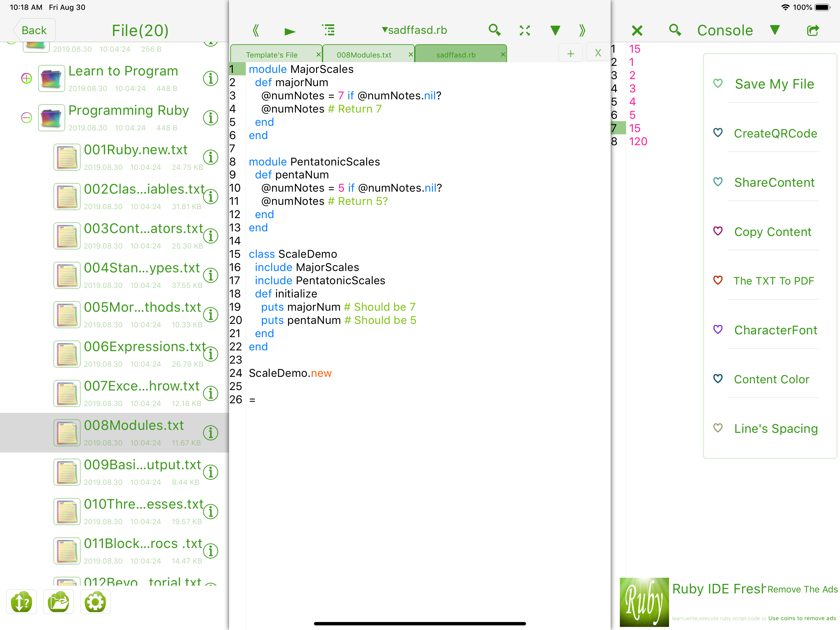The image size is (840, 630).
Task: Show info for 003Cont...ators.txt
Action: (x=210, y=236)
